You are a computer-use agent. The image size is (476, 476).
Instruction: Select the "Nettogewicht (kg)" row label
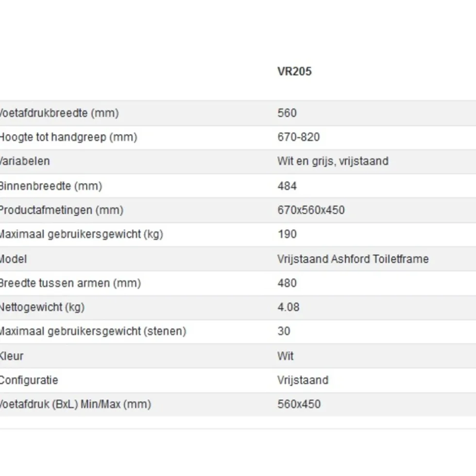coord(42,307)
